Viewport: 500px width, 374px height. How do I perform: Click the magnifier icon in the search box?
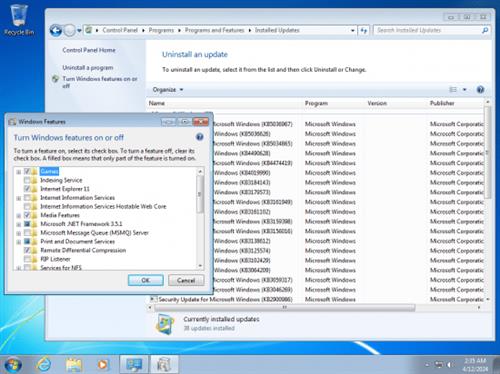click(485, 30)
